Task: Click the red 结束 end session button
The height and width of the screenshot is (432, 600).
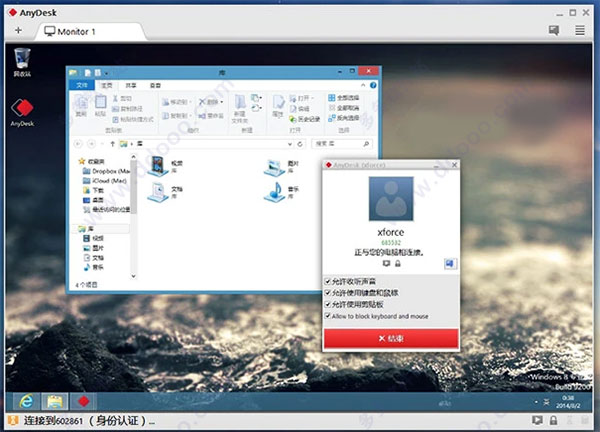Action: click(391, 338)
